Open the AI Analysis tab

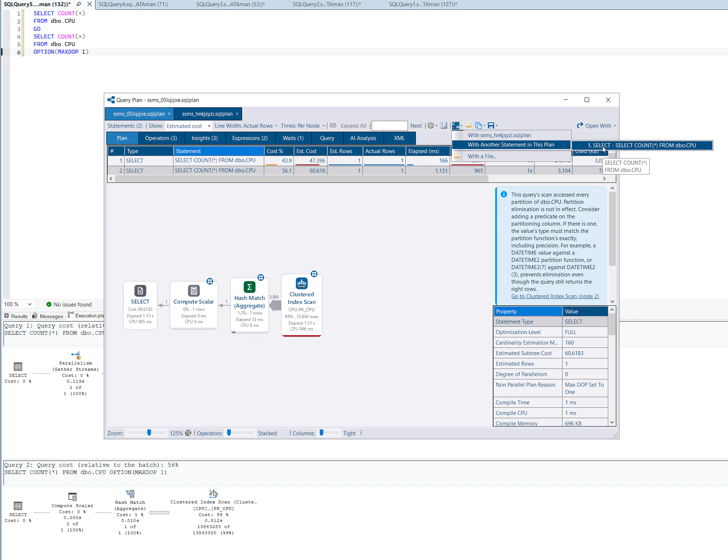363,138
